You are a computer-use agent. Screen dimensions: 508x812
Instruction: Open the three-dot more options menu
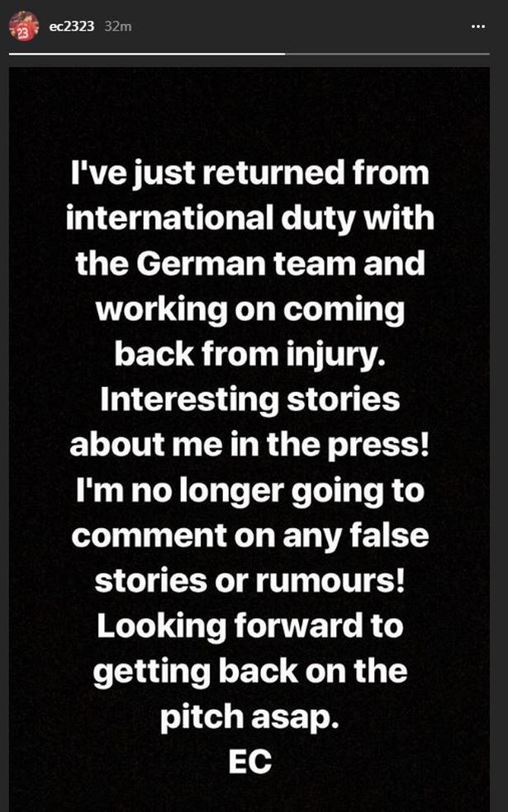pyautogui.click(x=477, y=26)
